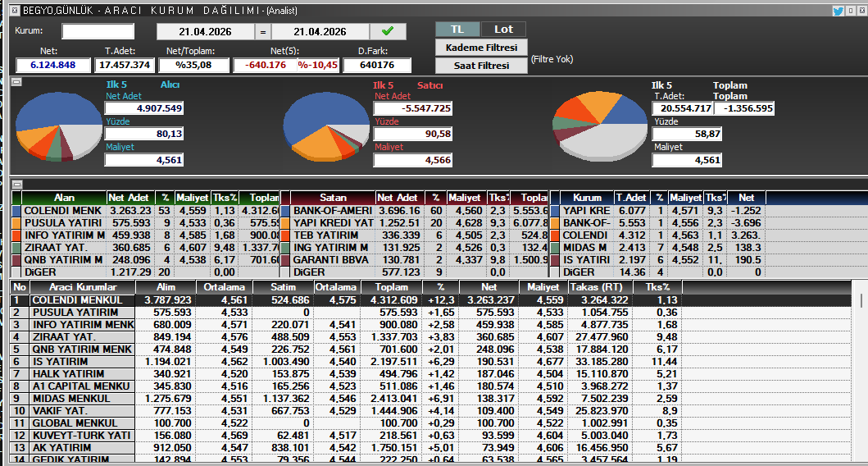
Task: Click the Ilk 5 Alıcı pie chart
Action: point(59,126)
